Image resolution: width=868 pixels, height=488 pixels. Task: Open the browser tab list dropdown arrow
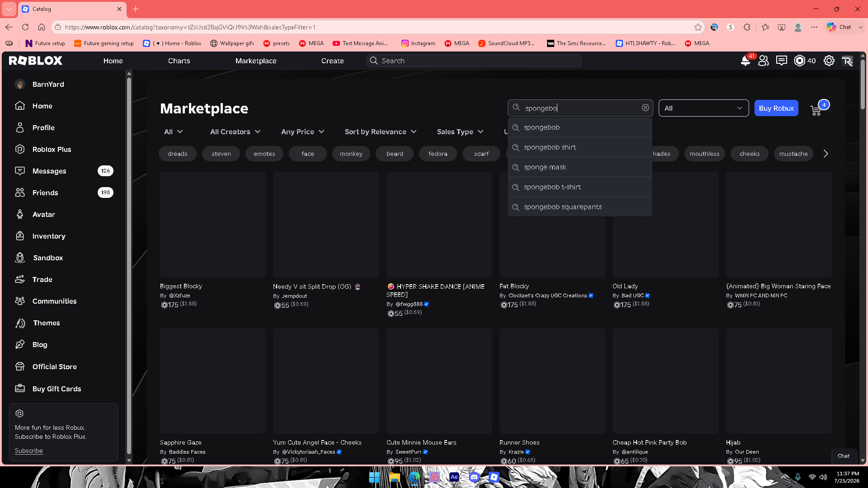click(x=9, y=9)
